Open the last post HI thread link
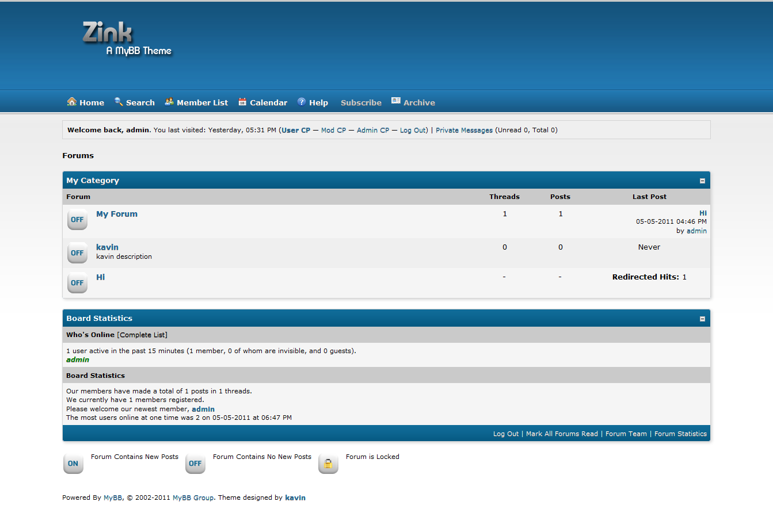Image resolution: width=773 pixels, height=532 pixels. coord(703,213)
